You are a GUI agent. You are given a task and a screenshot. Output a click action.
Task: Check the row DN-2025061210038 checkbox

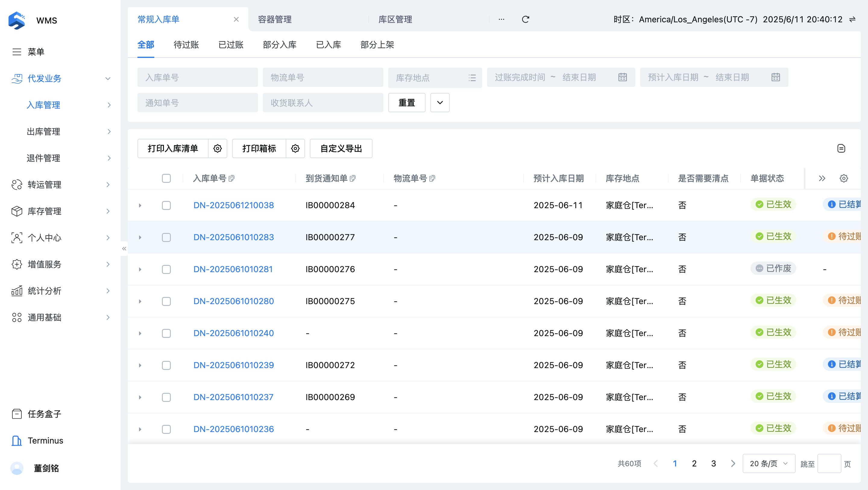point(166,205)
